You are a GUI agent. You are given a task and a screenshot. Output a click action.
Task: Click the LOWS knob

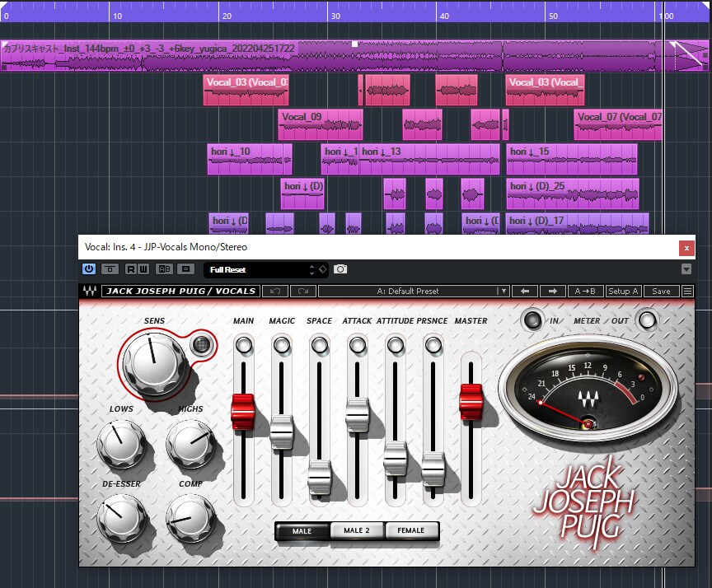pyautogui.click(x=120, y=444)
